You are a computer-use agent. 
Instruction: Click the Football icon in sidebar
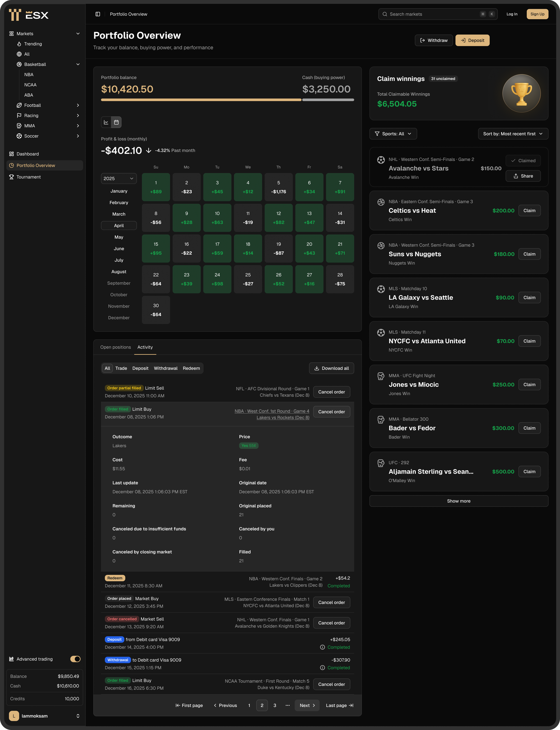[19, 105]
